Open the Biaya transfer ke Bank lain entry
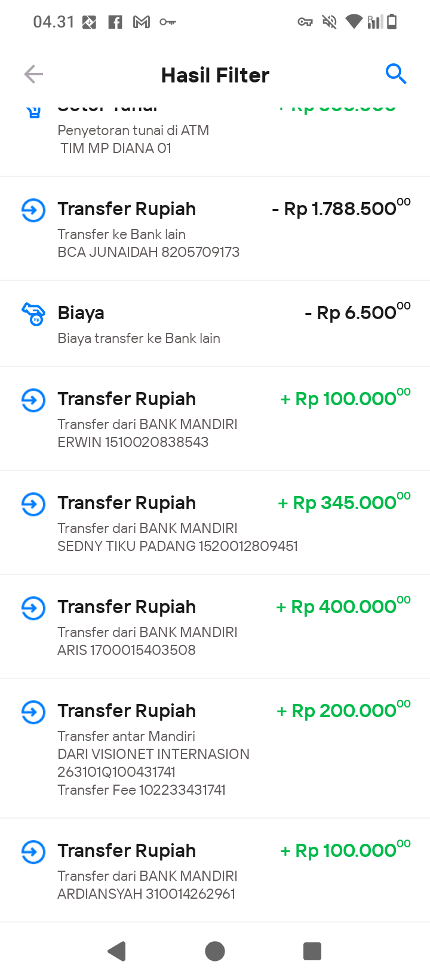The width and height of the screenshot is (430, 980). pyautogui.click(x=215, y=324)
